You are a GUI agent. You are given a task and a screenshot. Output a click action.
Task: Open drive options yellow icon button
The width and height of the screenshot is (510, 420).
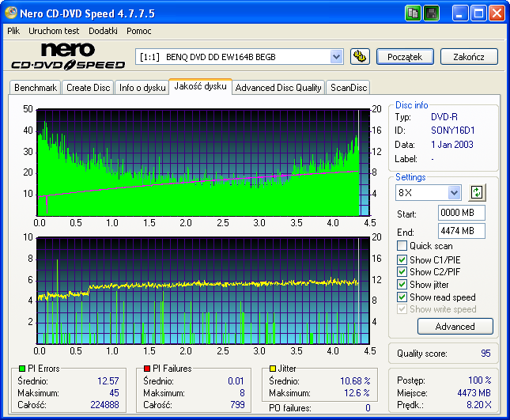[360, 57]
